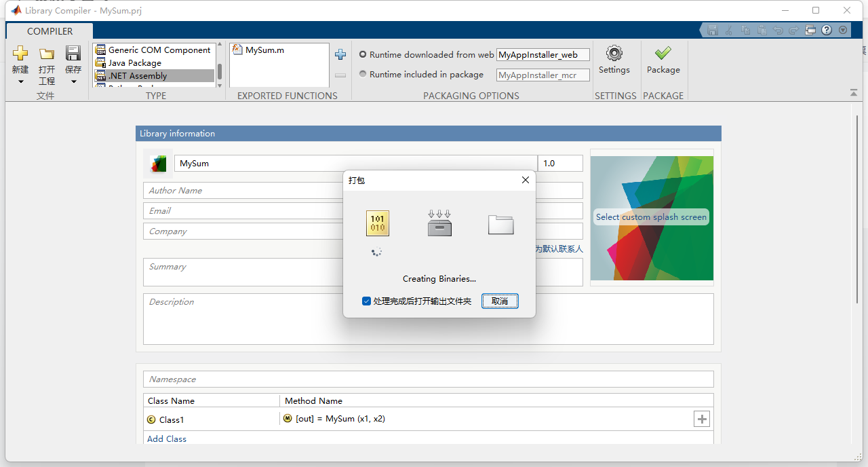Click the 打开工程 folder icon
868x467 pixels.
pos(46,53)
